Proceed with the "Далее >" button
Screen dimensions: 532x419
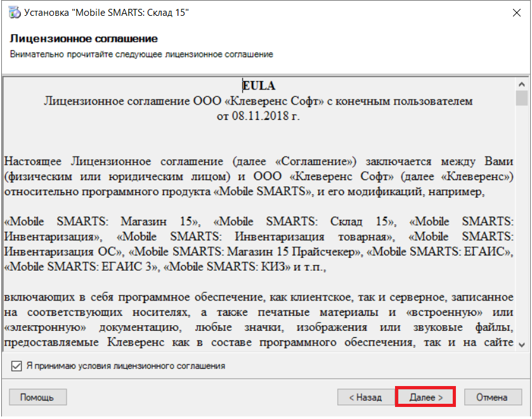tap(425, 397)
